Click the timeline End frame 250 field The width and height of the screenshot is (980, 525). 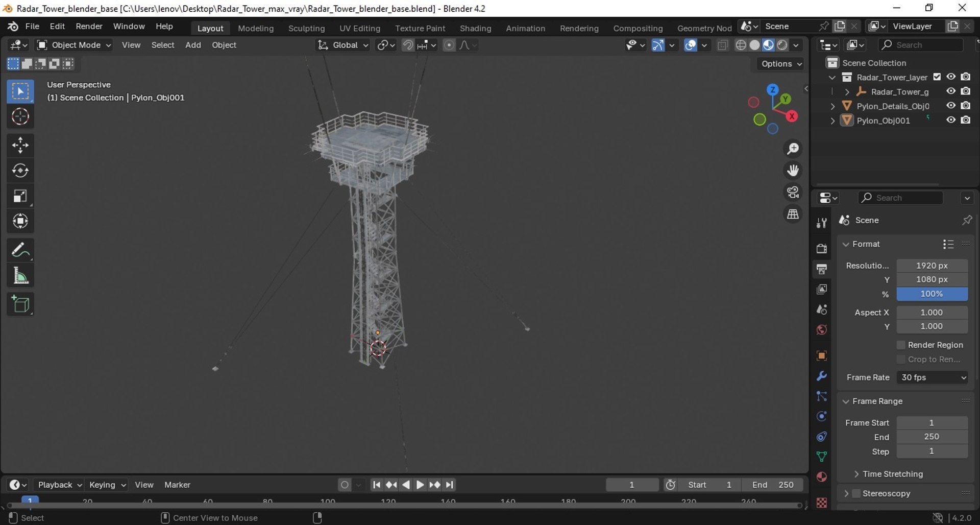pos(773,485)
